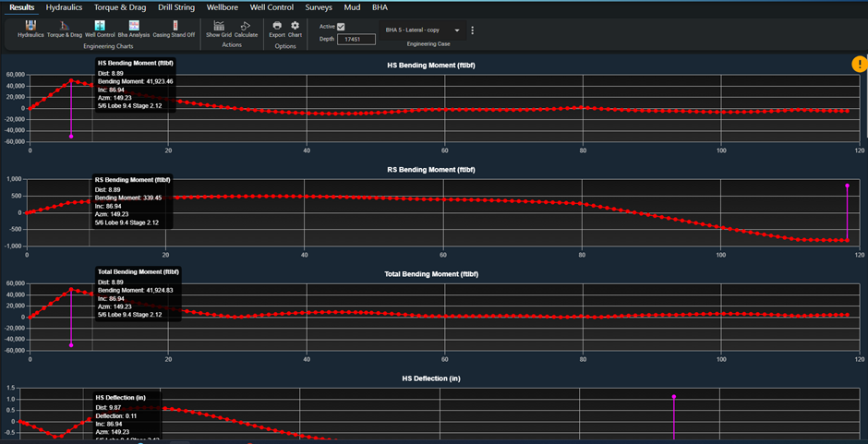The width and height of the screenshot is (868, 444).
Task: Open the Hydraulics engineering chart icon
Action: click(30, 26)
